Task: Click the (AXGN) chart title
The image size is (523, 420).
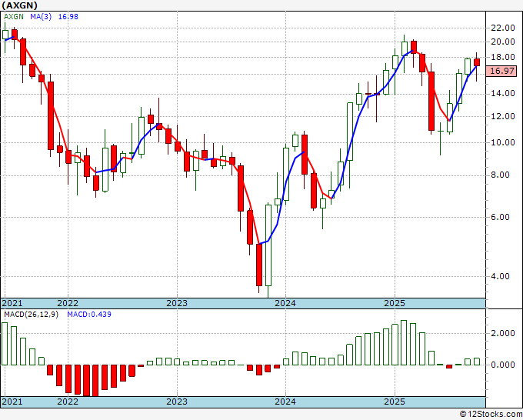Action: [x=19, y=5]
